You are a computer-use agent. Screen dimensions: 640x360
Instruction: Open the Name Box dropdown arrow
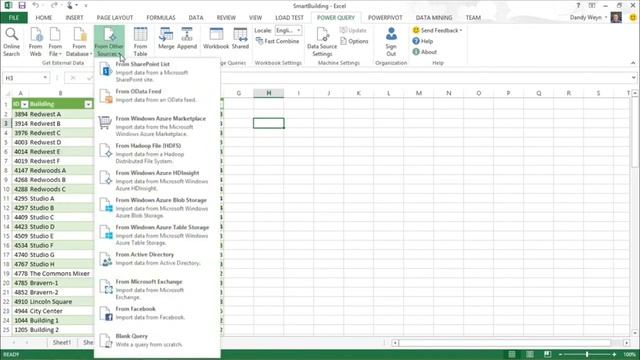[45, 78]
